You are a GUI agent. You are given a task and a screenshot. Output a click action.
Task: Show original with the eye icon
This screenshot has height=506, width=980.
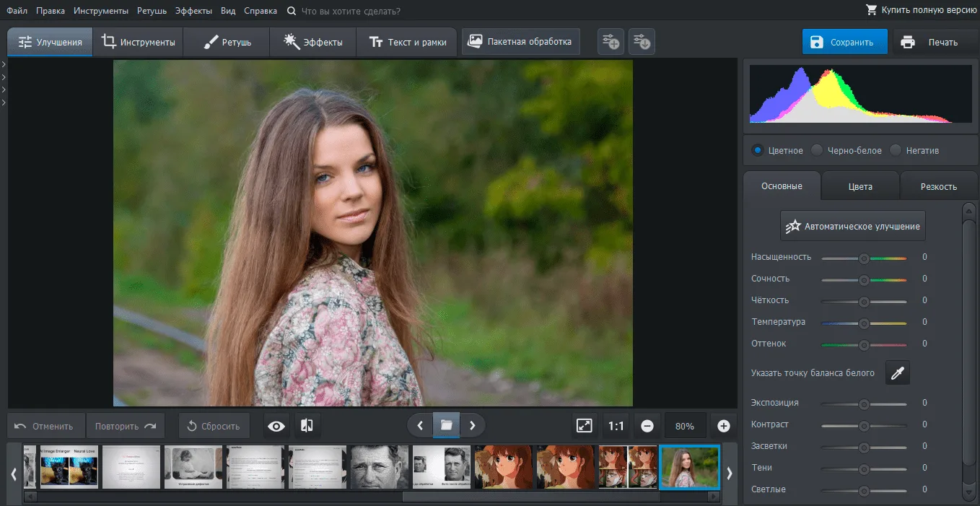coord(276,426)
